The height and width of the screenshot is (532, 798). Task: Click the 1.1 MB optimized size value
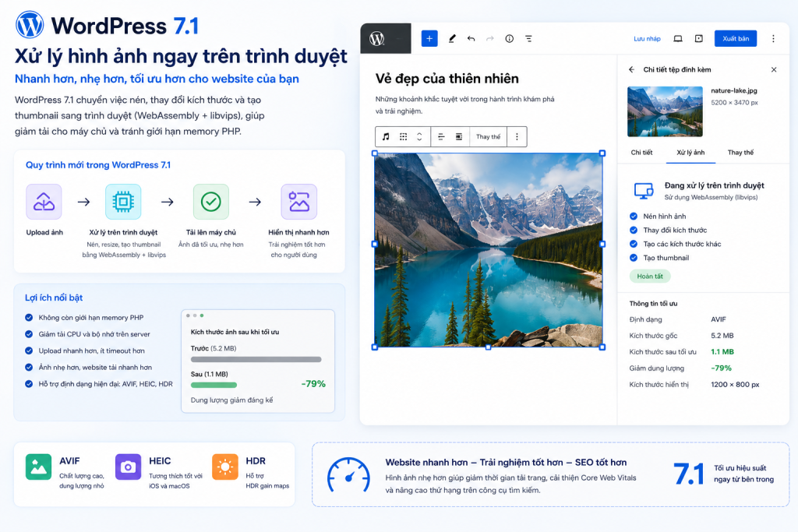coord(722,352)
